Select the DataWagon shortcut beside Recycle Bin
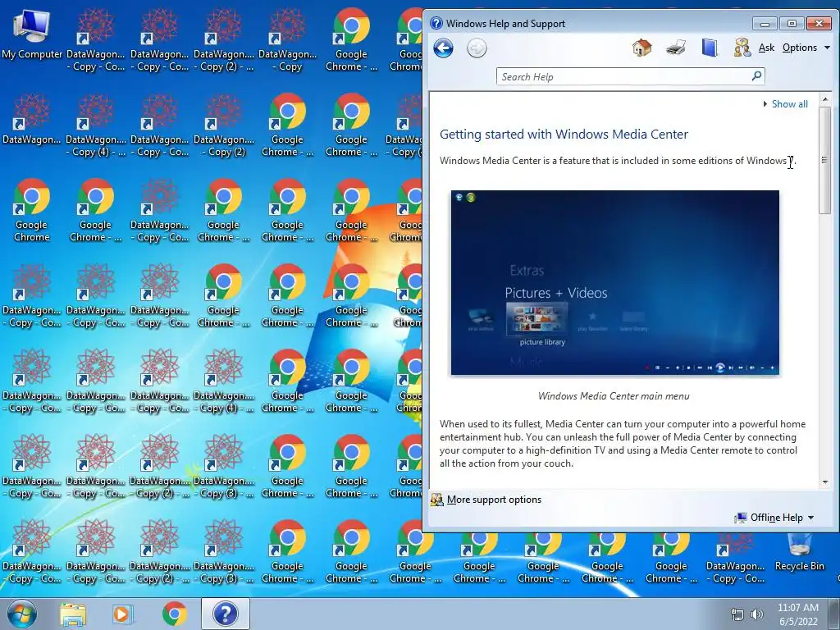840x630 pixels. 735,559
